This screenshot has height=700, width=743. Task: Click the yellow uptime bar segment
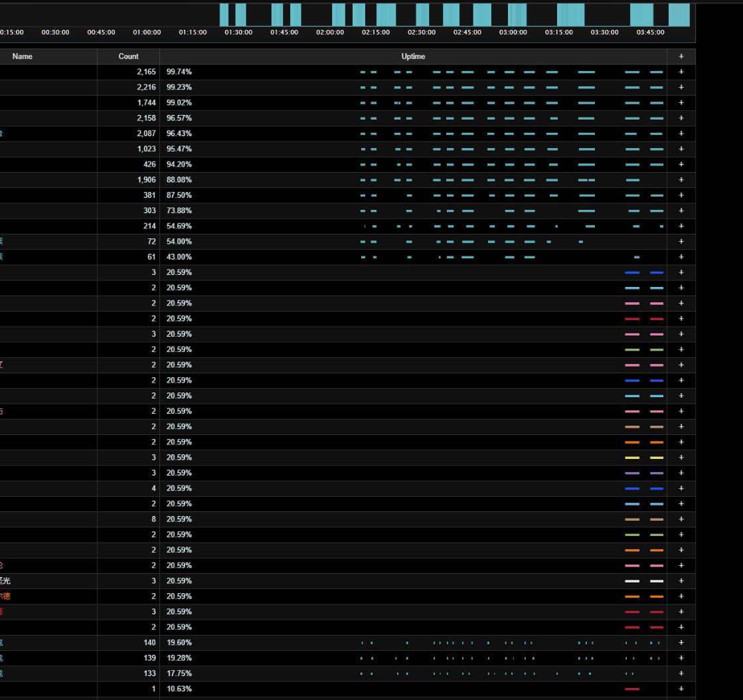632,458
